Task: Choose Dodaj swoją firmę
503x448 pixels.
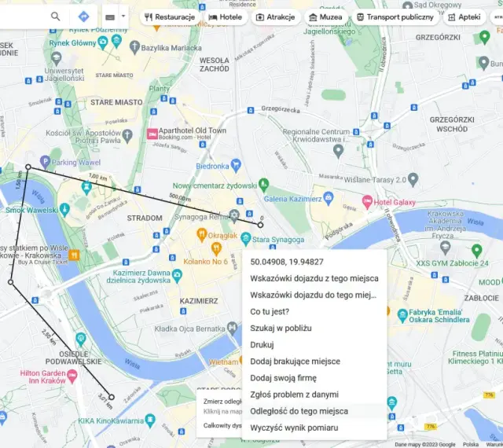Action: [314, 378]
